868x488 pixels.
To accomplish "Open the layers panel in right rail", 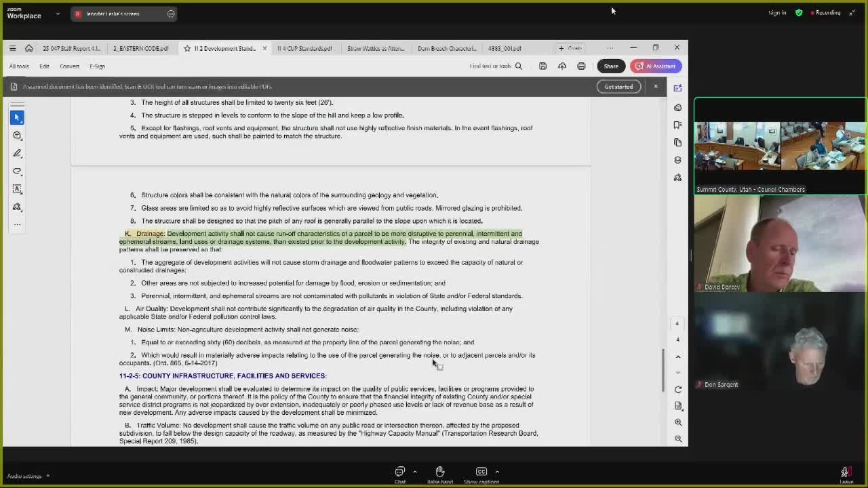I will pyautogui.click(x=677, y=160).
